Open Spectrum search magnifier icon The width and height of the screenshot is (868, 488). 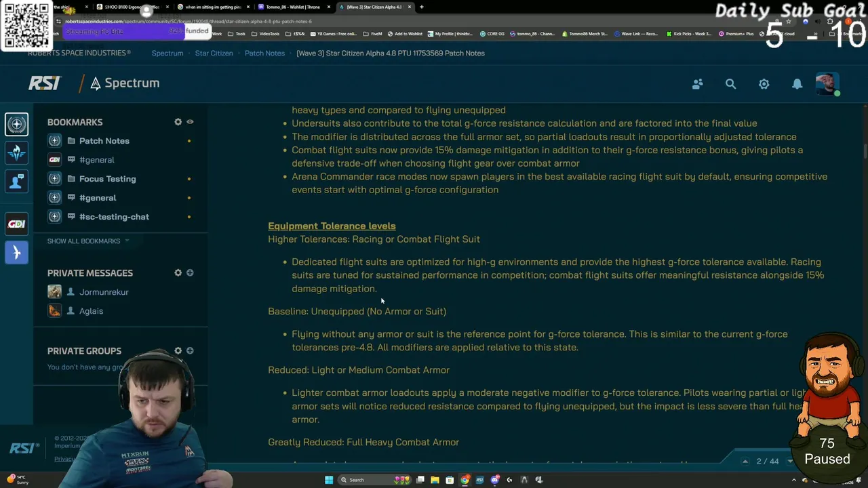coord(730,84)
